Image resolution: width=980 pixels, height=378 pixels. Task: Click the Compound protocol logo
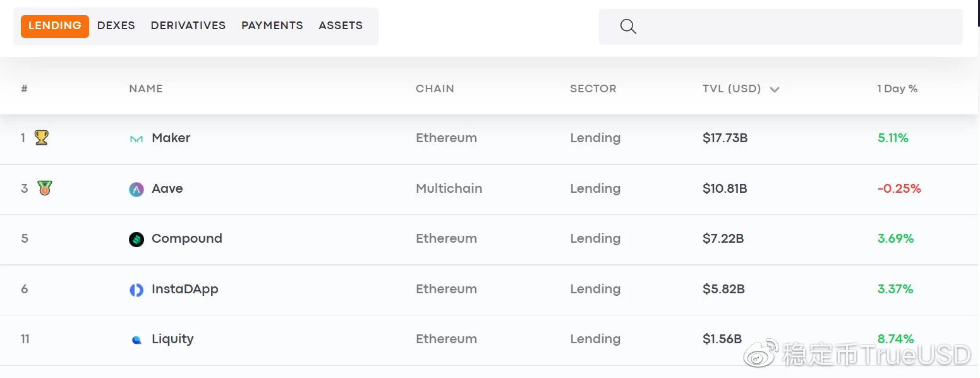(x=136, y=239)
